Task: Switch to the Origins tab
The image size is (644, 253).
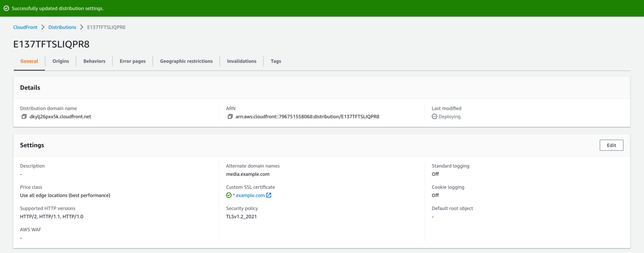Action: (61, 61)
